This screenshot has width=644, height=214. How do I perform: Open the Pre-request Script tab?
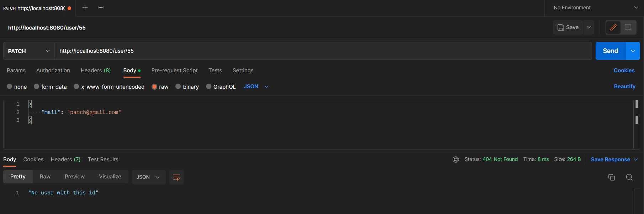coord(174,71)
